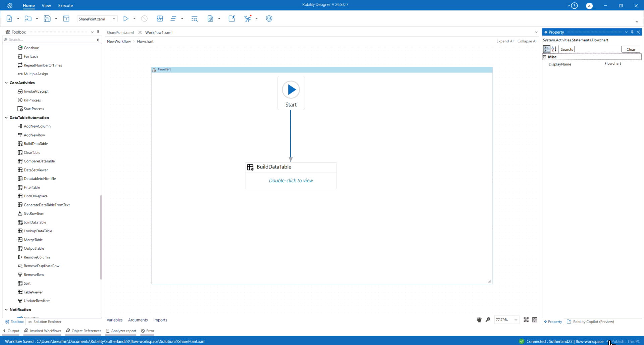The width and height of the screenshot is (644, 345).
Task: Enable the pan hand tool
Action: pos(479,320)
